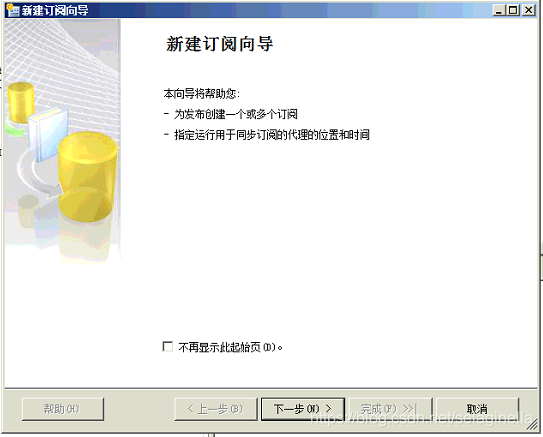Click the wizard icon in the title bar

point(13,10)
